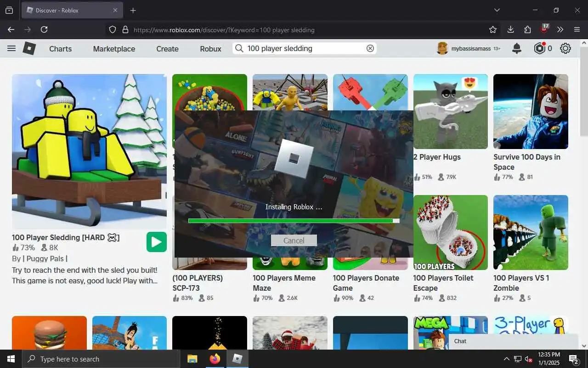Viewport: 588px width, 368px height.
Task: Open Firefox extensions puzzle icon
Action: point(527,29)
